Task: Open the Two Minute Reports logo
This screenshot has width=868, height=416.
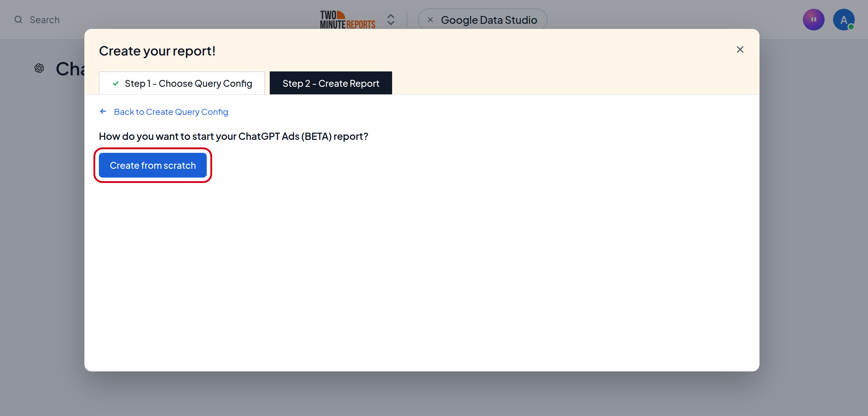Action: pyautogui.click(x=348, y=20)
